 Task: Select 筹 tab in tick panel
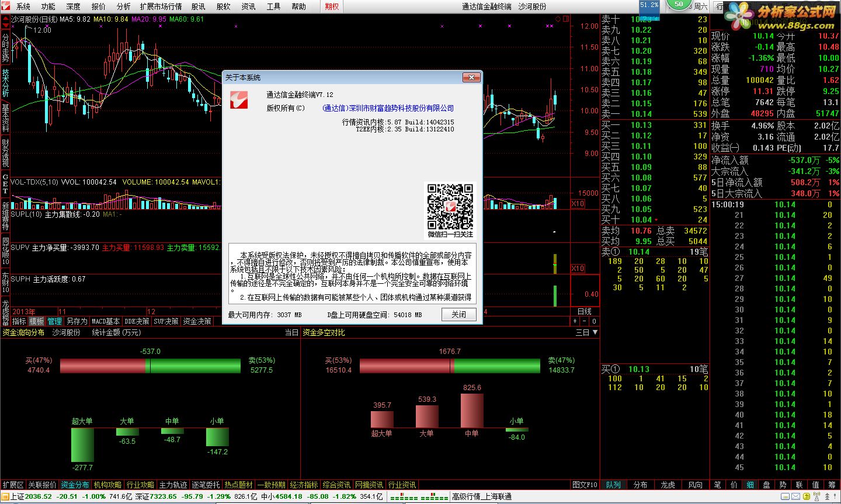pos(832,485)
